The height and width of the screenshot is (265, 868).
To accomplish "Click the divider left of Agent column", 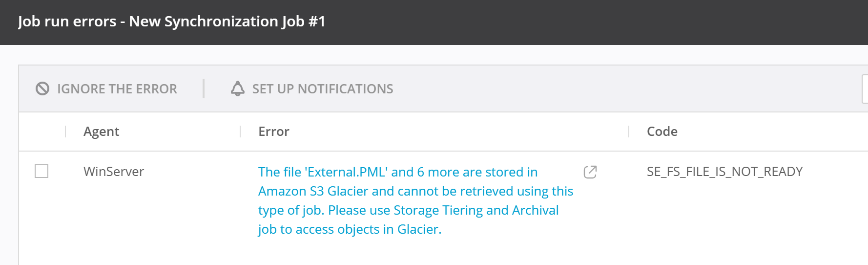I will [65, 132].
